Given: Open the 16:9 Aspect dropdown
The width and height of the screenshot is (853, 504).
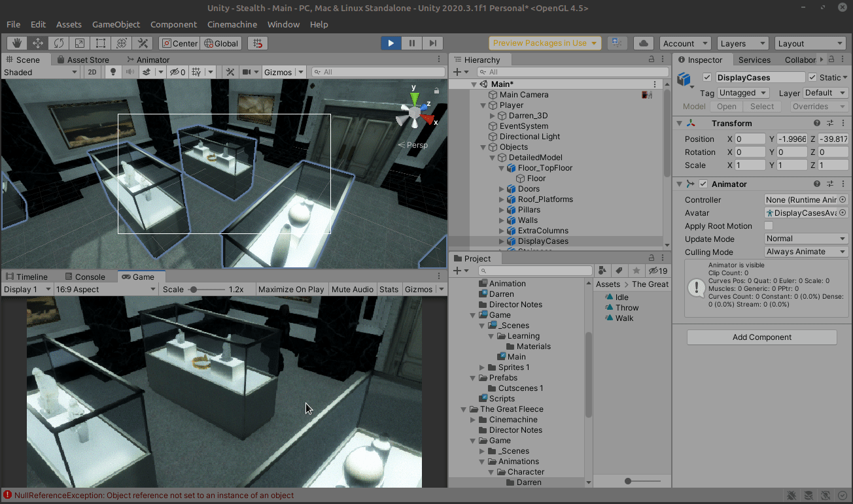Looking at the screenshot, I should tap(106, 289).
